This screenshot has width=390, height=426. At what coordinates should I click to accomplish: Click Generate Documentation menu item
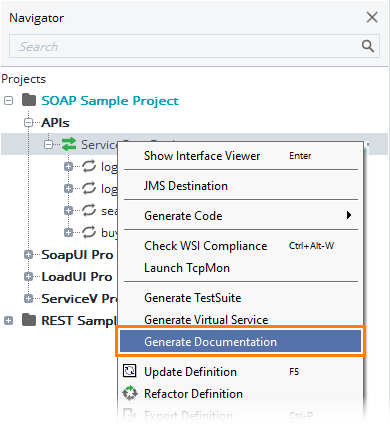[x=241, y=341]
